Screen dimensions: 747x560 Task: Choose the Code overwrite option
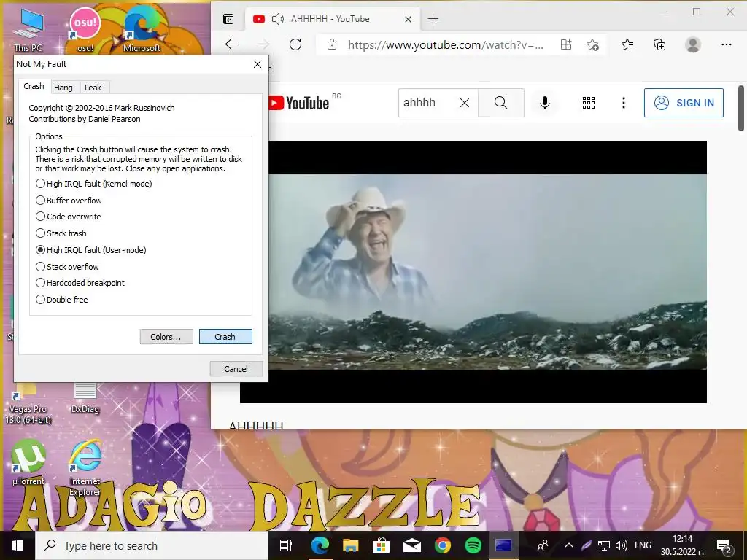click(x=68, y=217)
